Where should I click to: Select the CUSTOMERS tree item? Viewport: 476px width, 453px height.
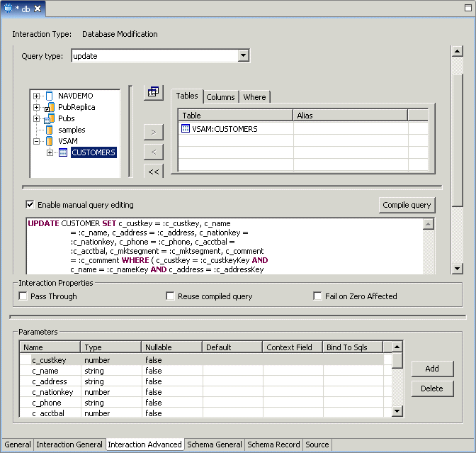93,152
